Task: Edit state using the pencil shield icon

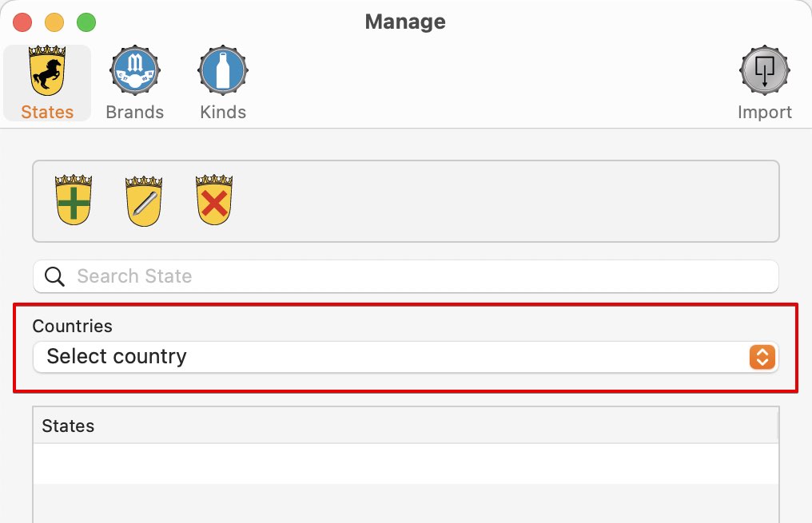Action: [144, 201]
